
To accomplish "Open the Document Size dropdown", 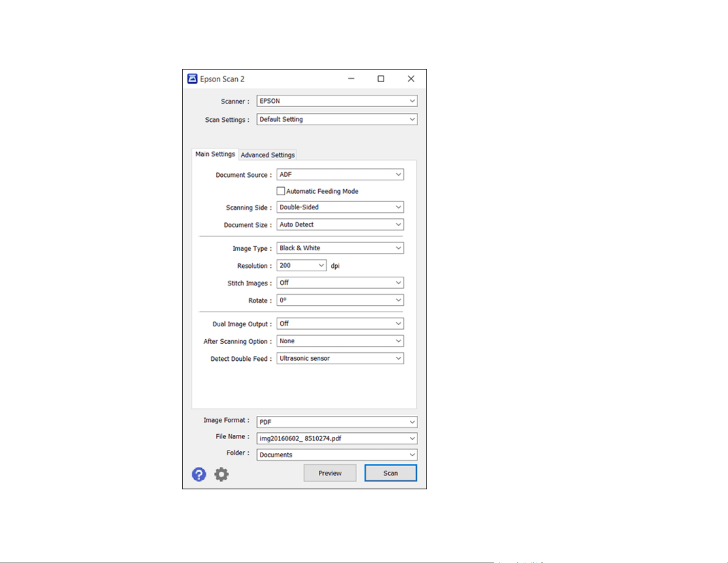I will pyautogui.click(x=340, y=225).
